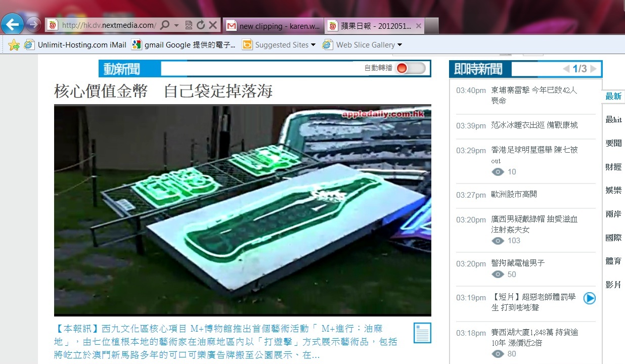Viewport: 625px width, 364px height.
Task: Expand the Web Slice Gallery dropdown
Action: pyautogui.click(x=399, y=45)
